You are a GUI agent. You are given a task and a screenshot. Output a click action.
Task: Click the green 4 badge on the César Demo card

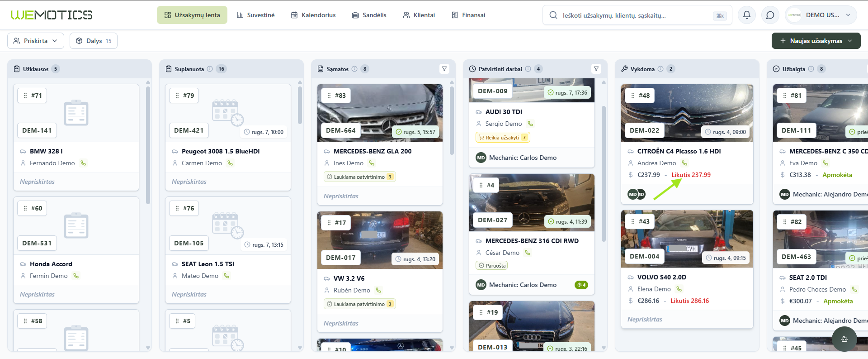click(x=581, y=285)
